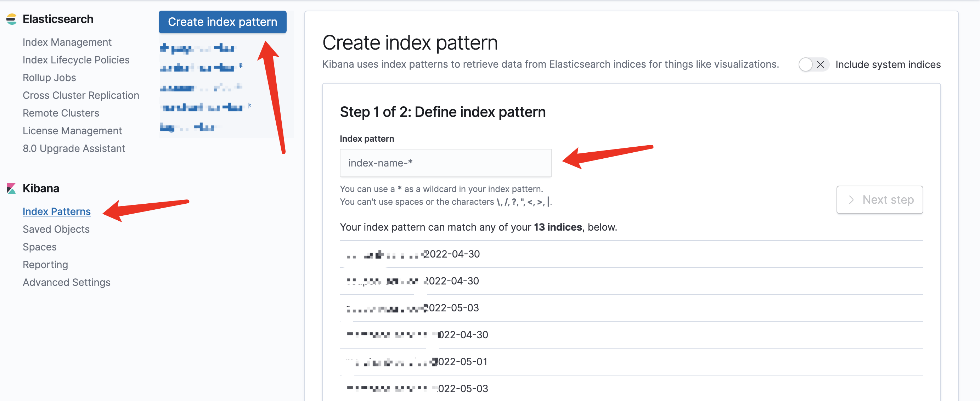This screenshot has width=980, height=401.
Task: Go to Spaces settings
Action: coord(40,247)
